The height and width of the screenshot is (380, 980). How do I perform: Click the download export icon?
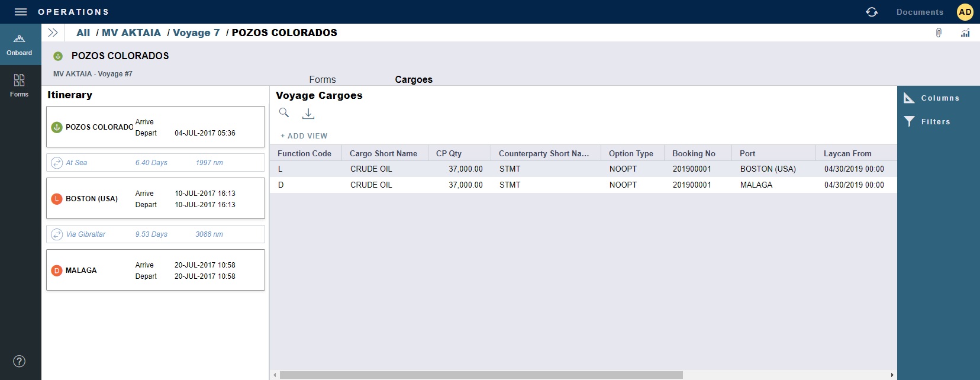coord(308,114)
